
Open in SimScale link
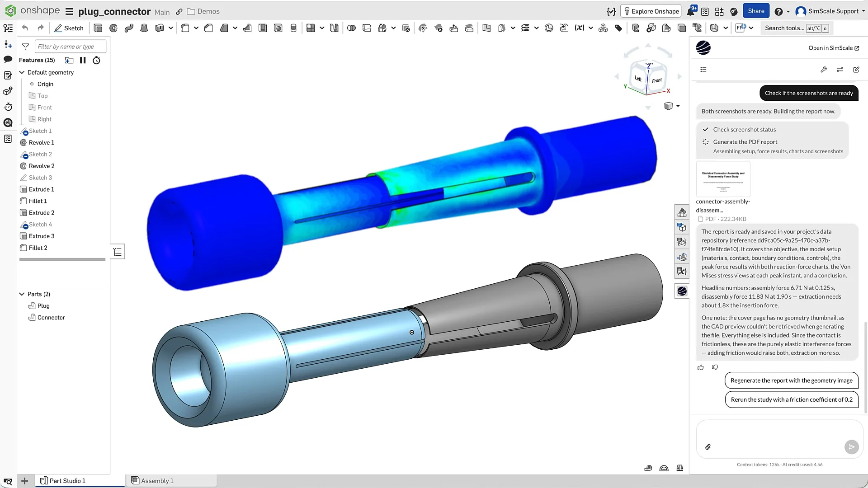point(834,48)
